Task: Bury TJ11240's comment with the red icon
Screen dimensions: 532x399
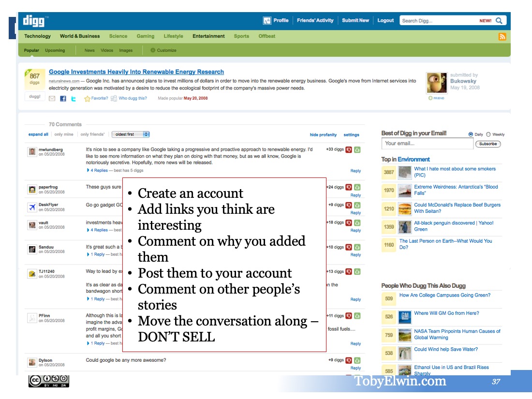Action: coord(348,271)
